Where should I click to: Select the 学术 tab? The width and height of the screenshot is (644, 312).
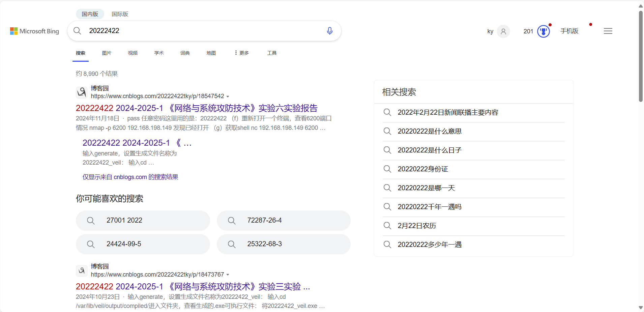coord(159,53)
